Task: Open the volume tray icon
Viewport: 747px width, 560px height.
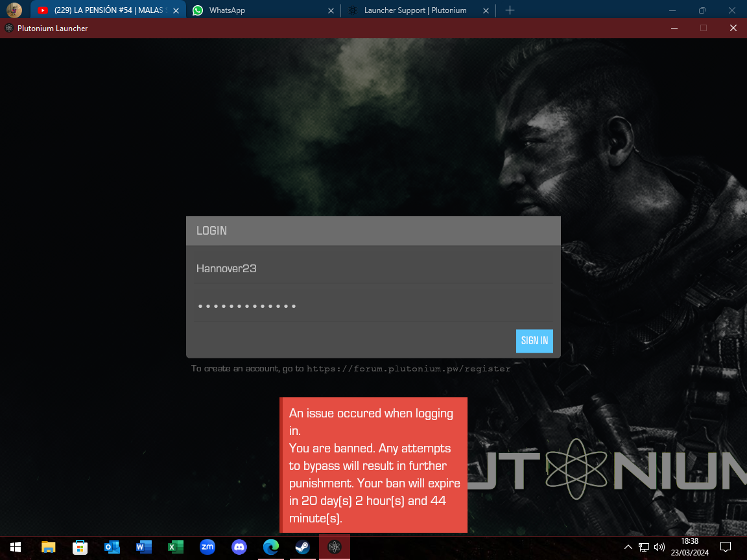Action: coord(659,547)
